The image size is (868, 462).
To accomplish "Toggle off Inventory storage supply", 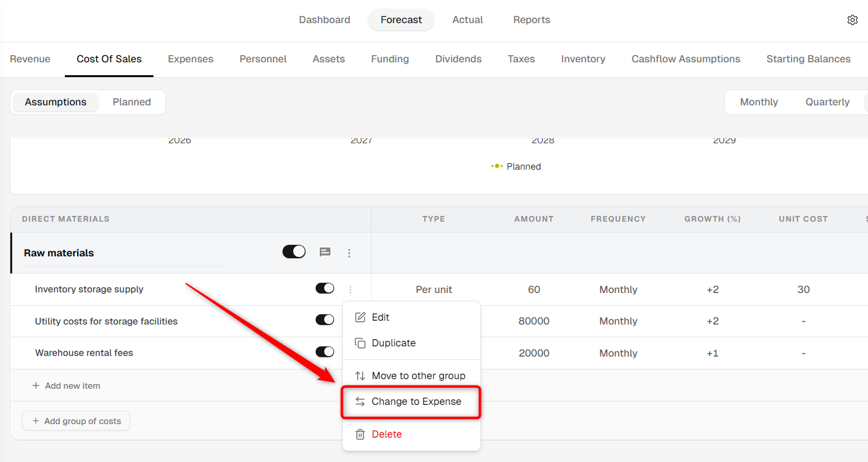I will click(325, 289).
